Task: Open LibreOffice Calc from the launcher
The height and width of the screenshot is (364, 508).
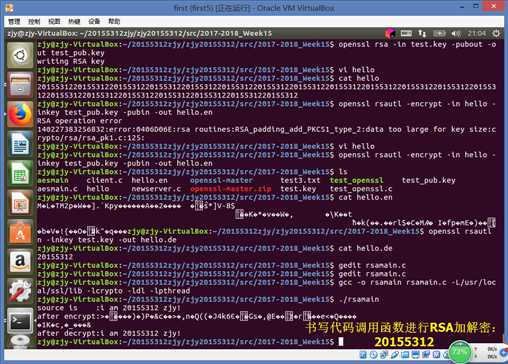Action: (x=20, y=173)
